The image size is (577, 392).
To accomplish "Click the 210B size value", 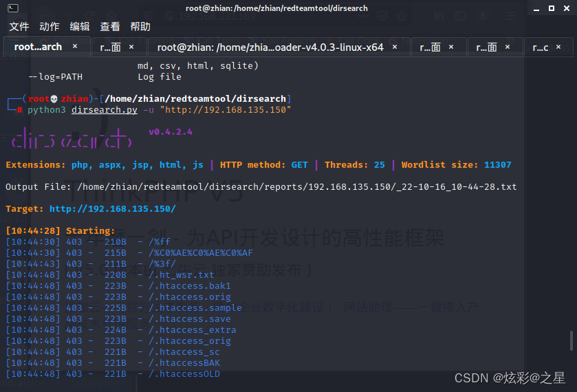I will (x=115, y=242).
